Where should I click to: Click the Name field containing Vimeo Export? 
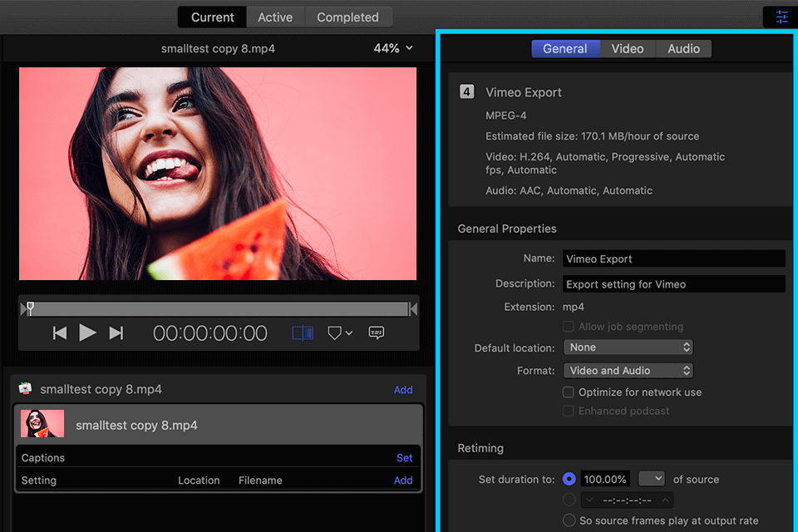click(673, 259)
